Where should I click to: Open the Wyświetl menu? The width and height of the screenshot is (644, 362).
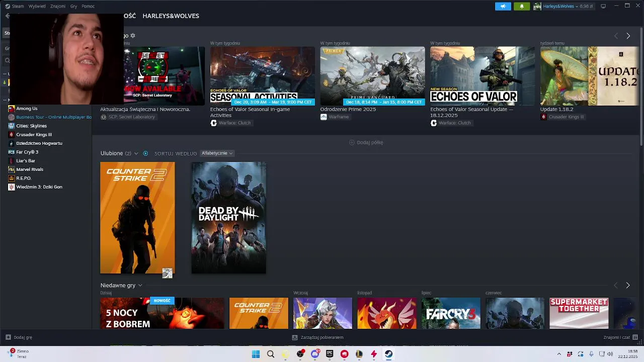[x=37, y=6]
